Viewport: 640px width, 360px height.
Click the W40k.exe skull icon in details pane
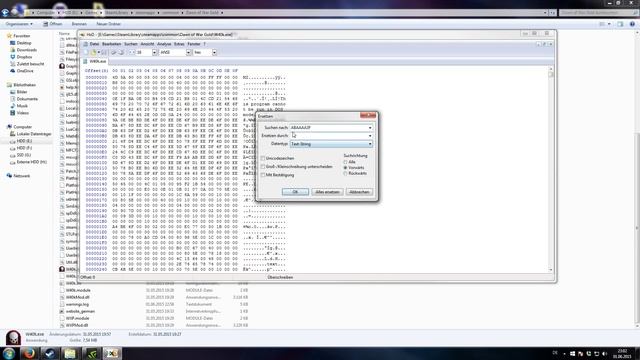pos(13,337)
